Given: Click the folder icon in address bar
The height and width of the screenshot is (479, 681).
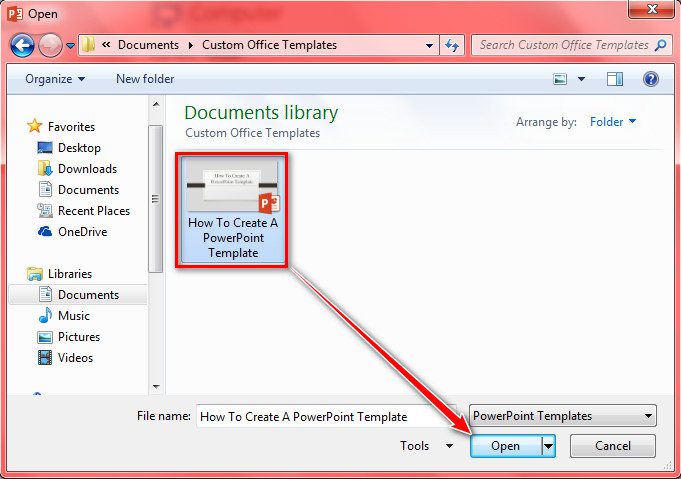Looking at the screenshot, I should pos(88,45).
